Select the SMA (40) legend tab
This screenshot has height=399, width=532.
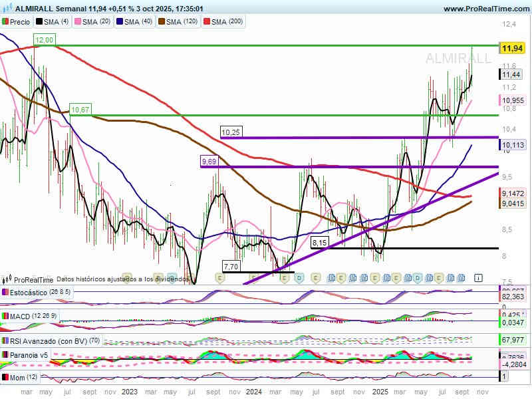coord(137,22)
